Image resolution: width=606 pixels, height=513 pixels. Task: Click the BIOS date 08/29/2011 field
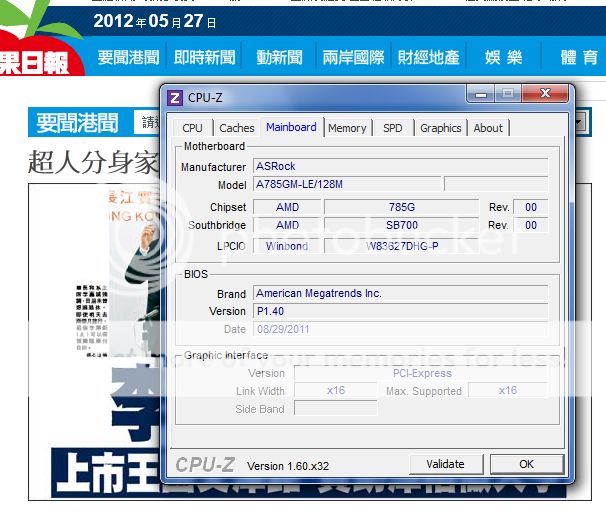(x=400, y=329)
